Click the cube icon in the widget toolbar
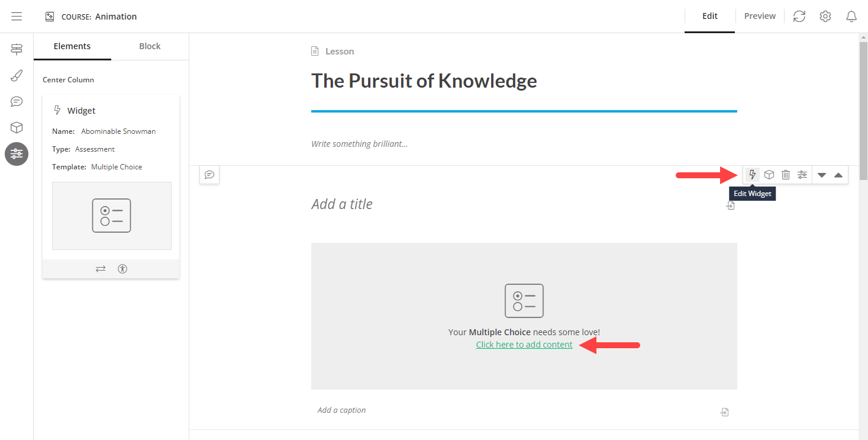 point(769,174)
